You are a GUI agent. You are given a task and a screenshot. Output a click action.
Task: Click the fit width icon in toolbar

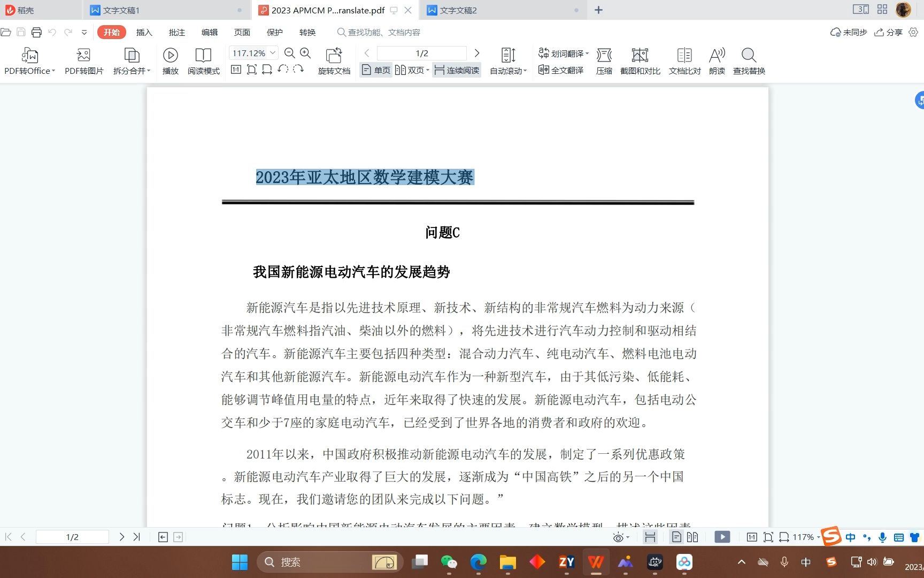pyautogui.click(x=267, y=70)
